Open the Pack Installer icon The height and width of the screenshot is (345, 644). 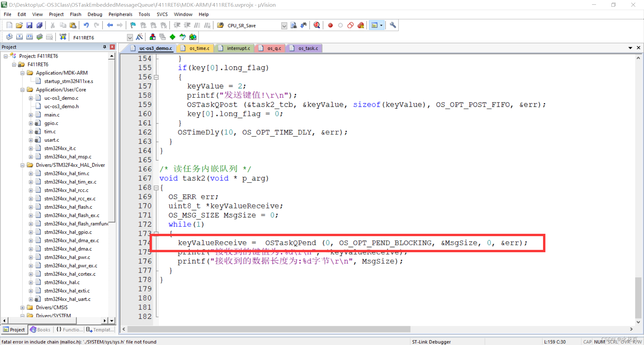click(193, 37)
